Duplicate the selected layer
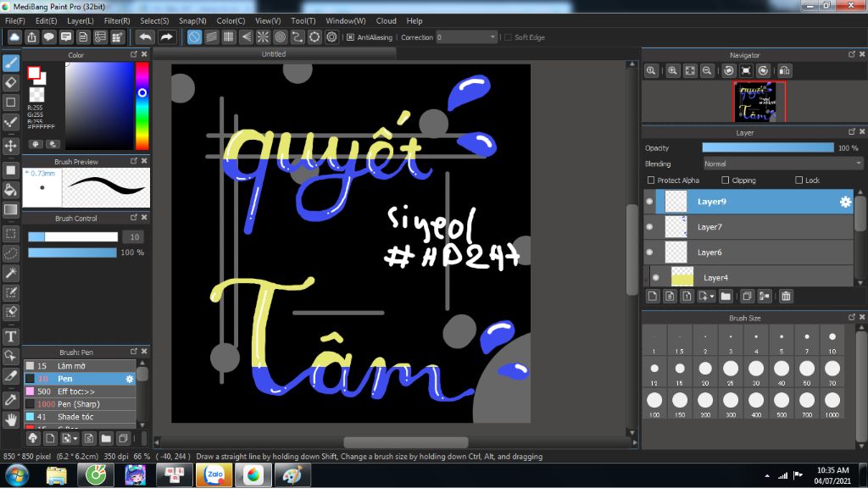868x494 pixels. [x=747, y=297]
